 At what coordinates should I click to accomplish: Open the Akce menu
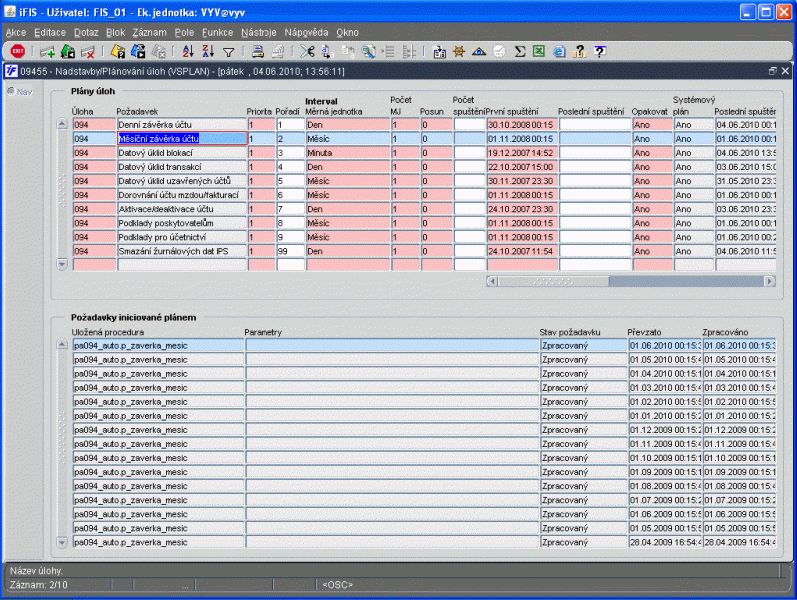tap(16, 33)
